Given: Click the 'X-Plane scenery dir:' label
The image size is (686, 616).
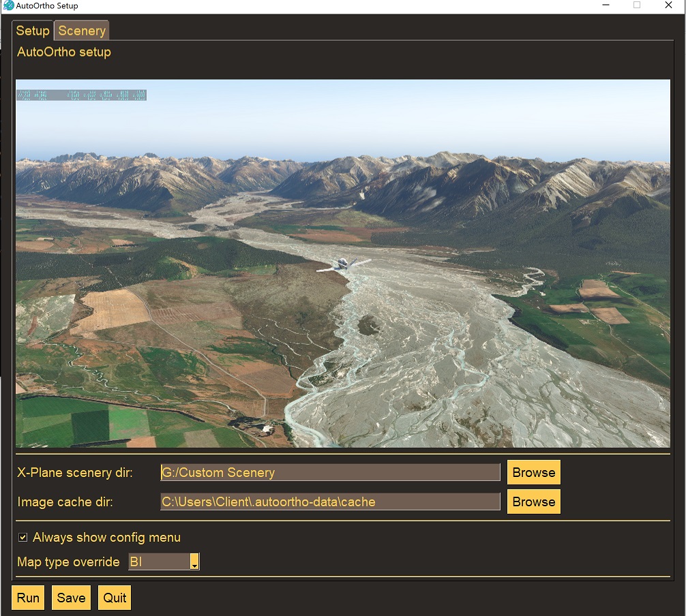Looking at the screenshot, I should pyautogui.click(x=75, y=473).
